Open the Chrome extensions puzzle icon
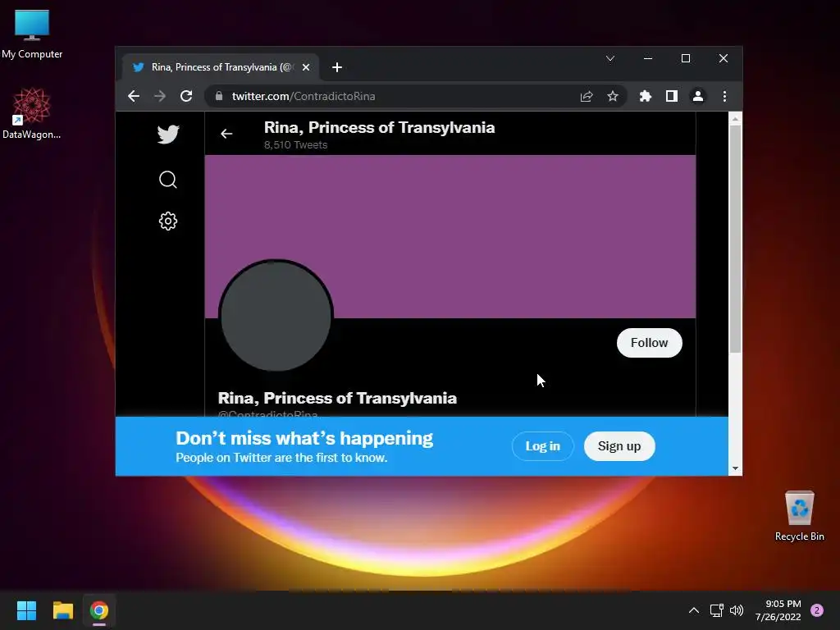 pos(646,97)
